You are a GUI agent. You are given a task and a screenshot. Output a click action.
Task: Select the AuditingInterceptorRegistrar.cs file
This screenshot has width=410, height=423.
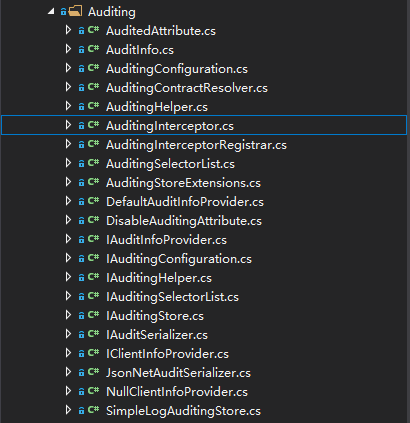[196, 145]
